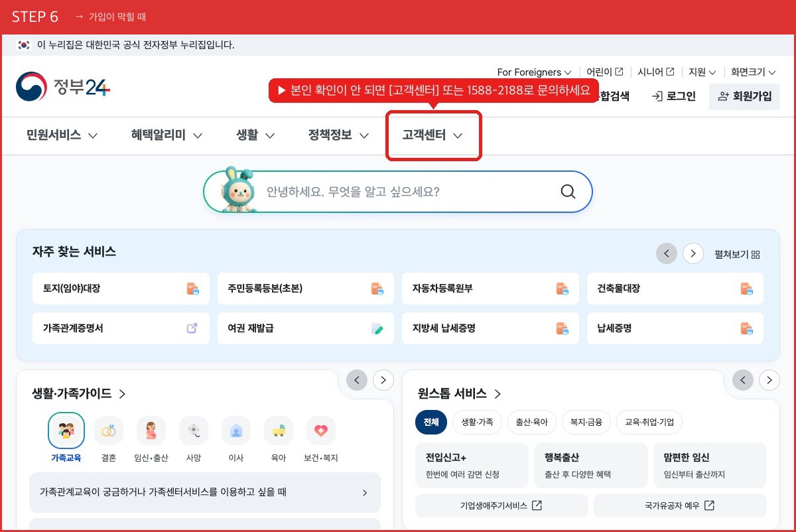Click the 로그인 button
This screenshot has height=532, width=796.
pyautogui.click(x=674, y=96)
